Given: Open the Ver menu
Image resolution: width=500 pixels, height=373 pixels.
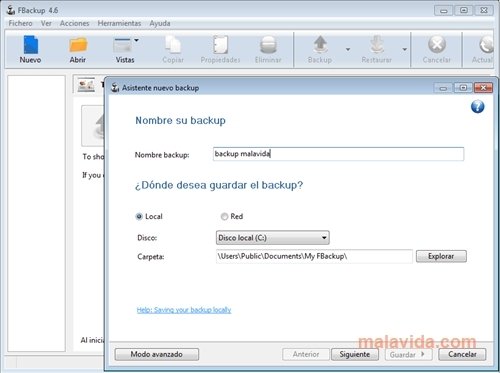Looking at the screenshot, I should coord(46,23).
